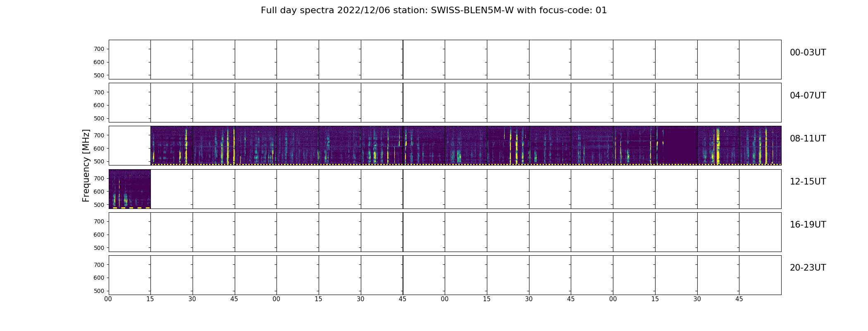
Task: Select the '00-03UT' row label
Action: pos(808,53)
